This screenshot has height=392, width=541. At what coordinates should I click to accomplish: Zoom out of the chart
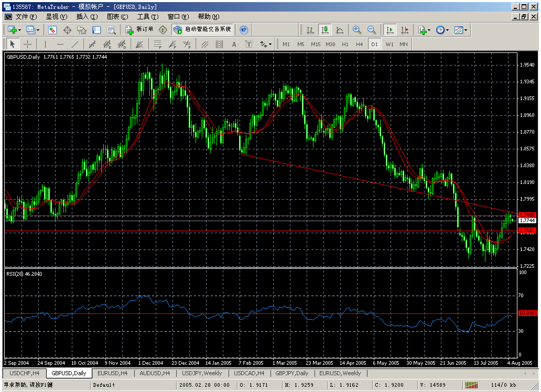click(x=372, y=30)
